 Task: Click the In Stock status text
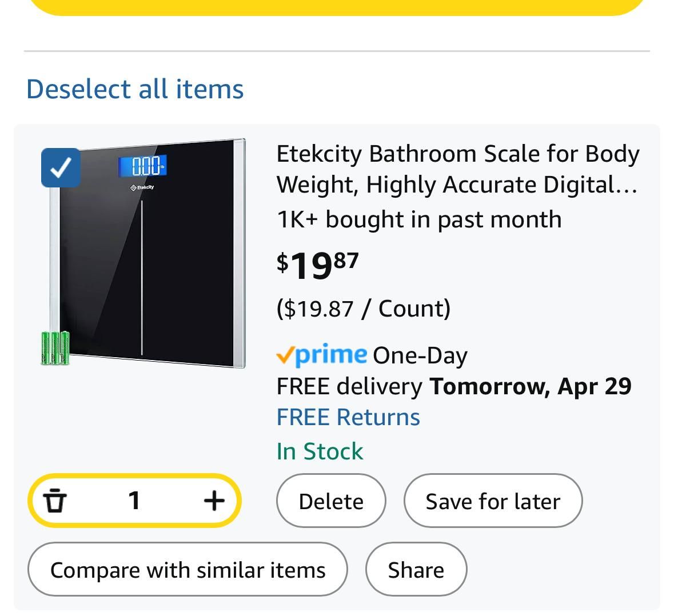click(x=320, y=451)
